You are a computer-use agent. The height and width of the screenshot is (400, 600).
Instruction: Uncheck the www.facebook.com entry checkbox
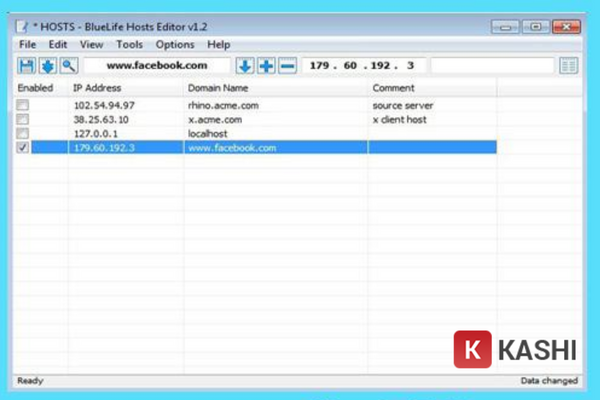coord(23,147)
